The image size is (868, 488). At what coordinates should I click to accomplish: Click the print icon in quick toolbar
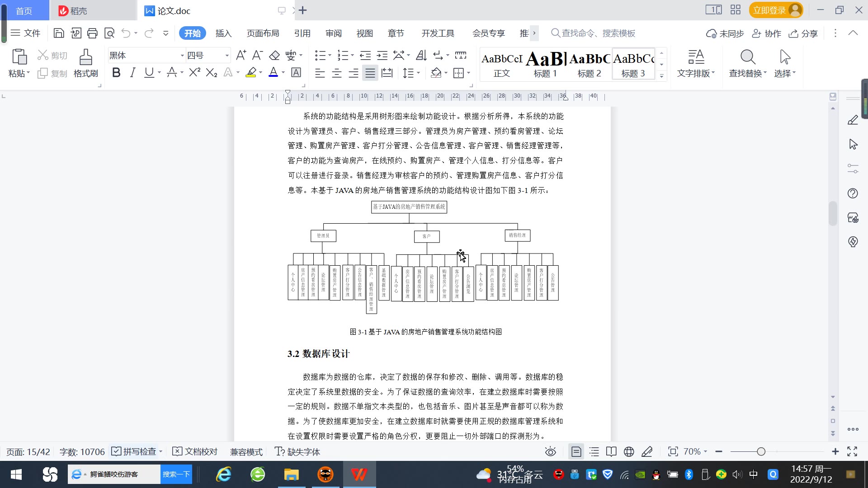(x=92, y=33)
